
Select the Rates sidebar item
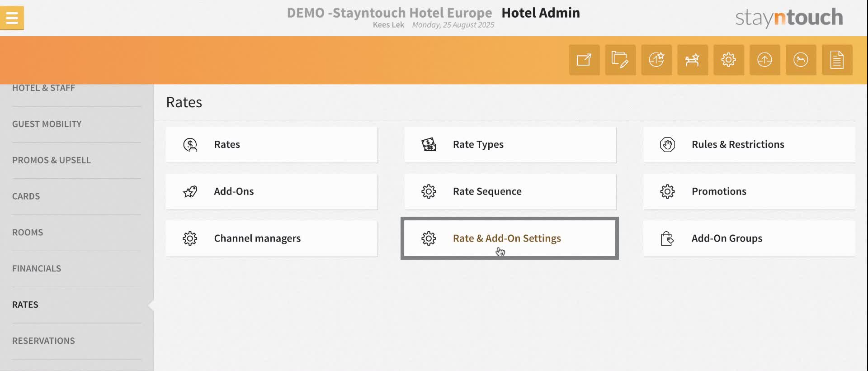[25, 305]
